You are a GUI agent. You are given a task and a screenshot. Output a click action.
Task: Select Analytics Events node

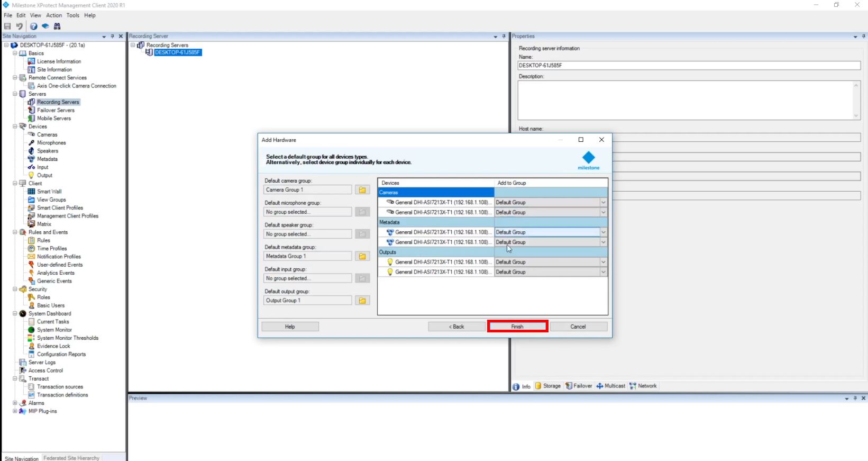point(56,273)
